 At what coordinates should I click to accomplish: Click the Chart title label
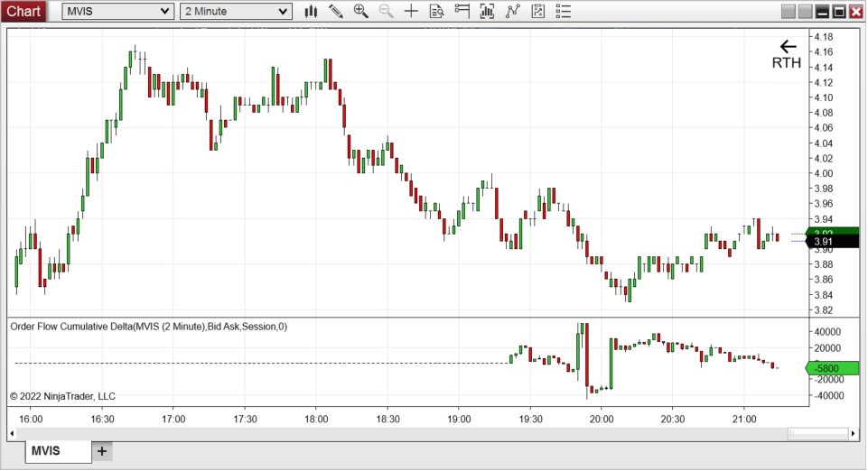coord(23,11)
